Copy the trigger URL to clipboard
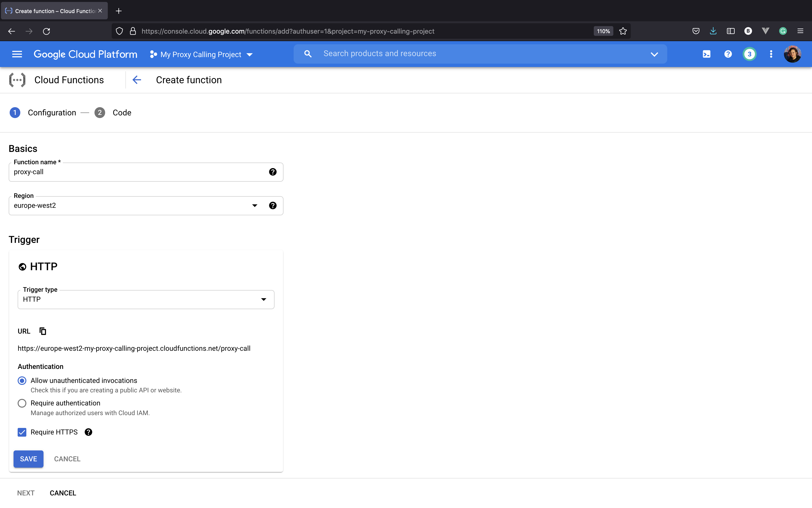 pyautogui.click(x=43, y=331)
